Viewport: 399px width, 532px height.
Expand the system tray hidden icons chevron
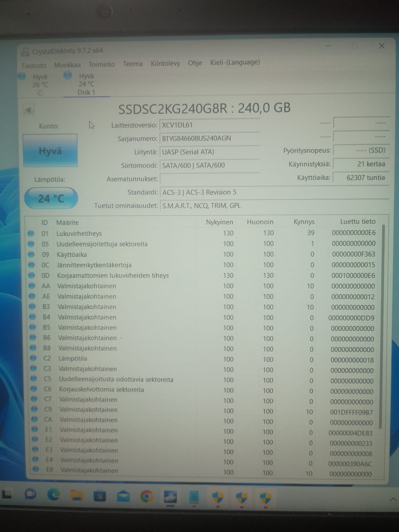(x=393, y=499)
